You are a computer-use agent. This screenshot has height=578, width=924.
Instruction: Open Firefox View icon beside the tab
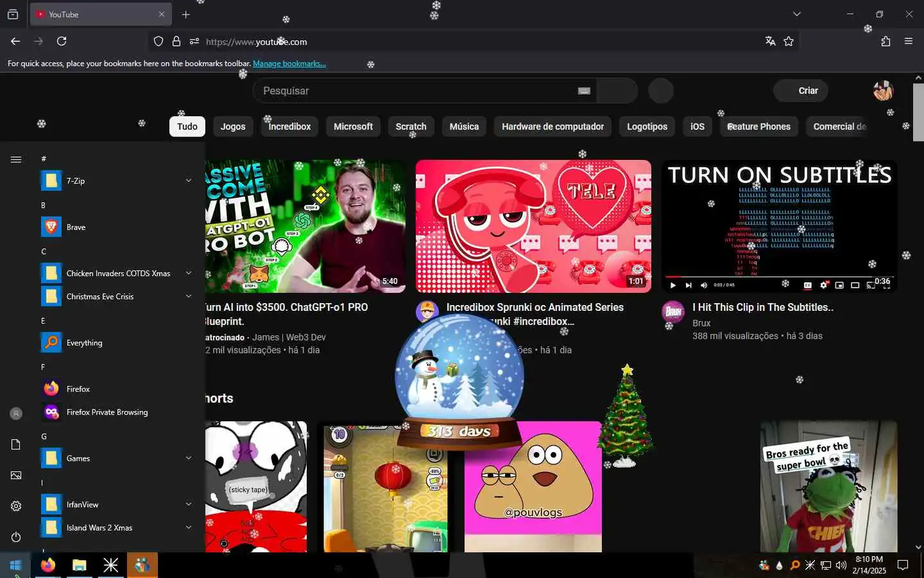(x=13, y=14)
